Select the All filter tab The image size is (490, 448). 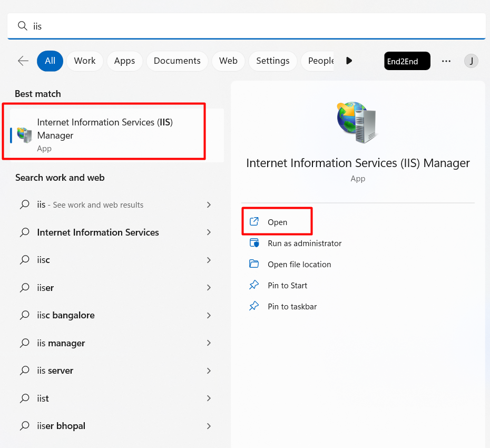coord(50,61)
